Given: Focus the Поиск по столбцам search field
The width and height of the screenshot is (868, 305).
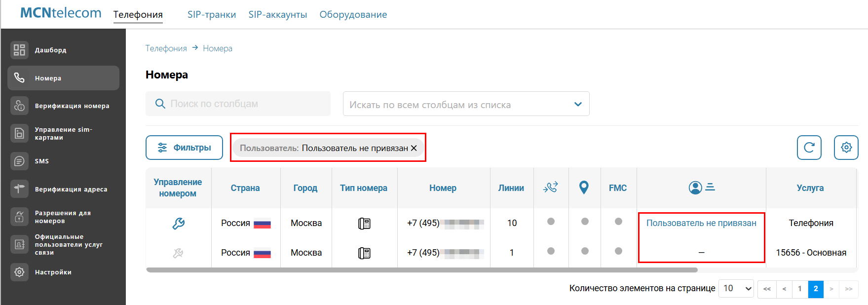Looking at the screenshot, I should point(238,104).
